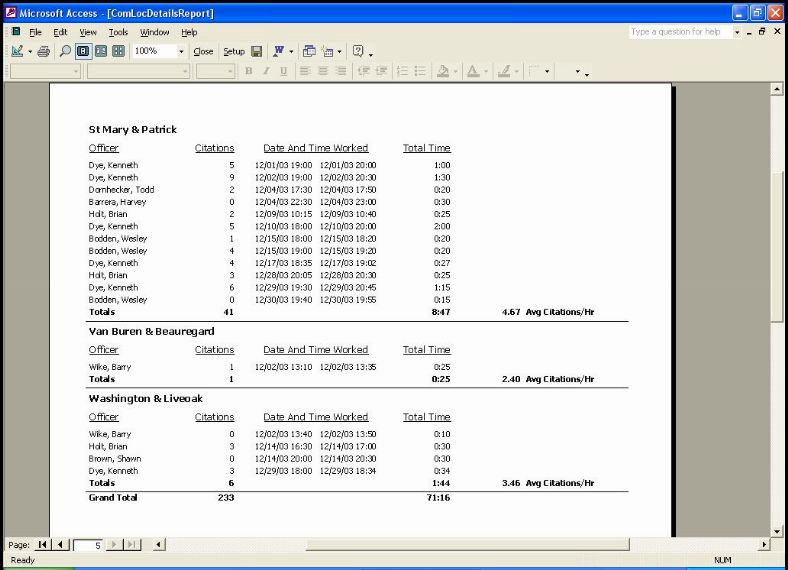Open the Window menu
788x570 pixels.
(x=154, y=32)
